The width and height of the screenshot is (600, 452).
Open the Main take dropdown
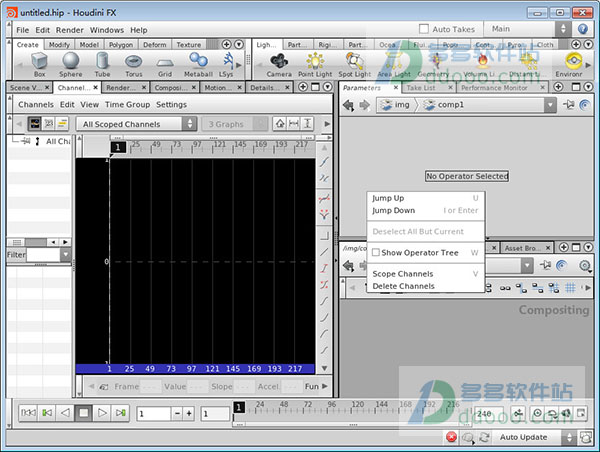coord(527,29)
